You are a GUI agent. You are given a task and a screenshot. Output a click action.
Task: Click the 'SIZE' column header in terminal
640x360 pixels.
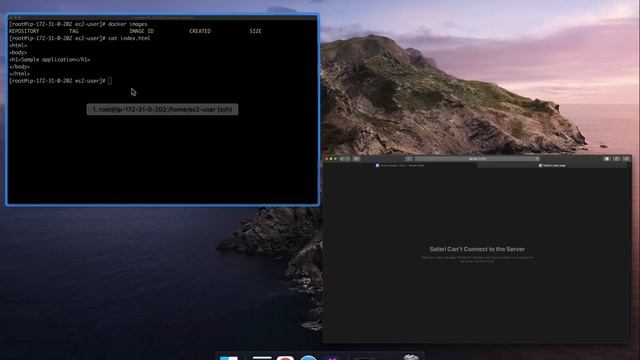(x=256, y=31)
